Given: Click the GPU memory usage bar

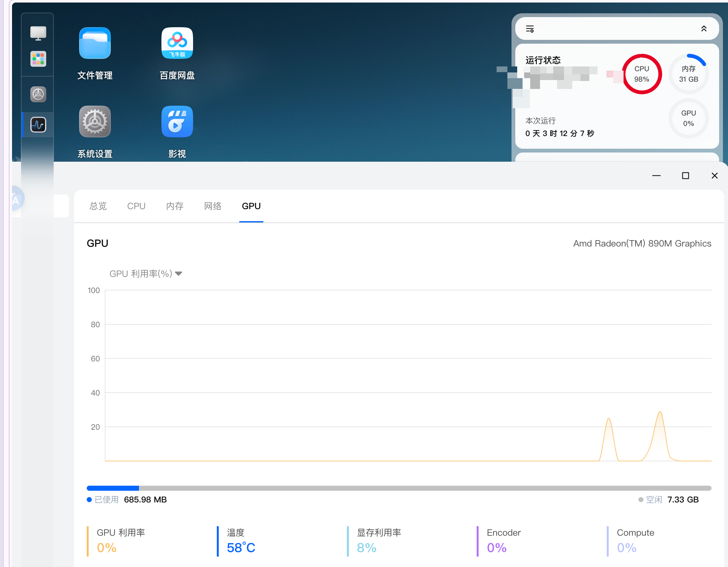Looking at the screenshot, I should 399,488.
